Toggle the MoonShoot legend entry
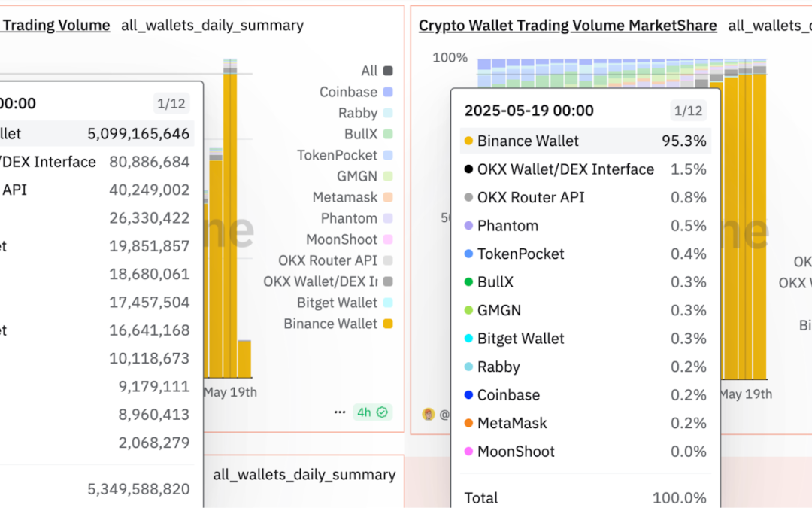Viewport: 812px width, 508px height. pyautogui.click(x=350, y=239)
